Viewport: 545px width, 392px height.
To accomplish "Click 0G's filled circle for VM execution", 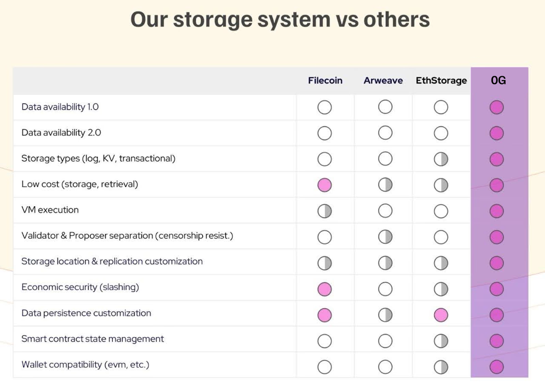I will point(497,211).
